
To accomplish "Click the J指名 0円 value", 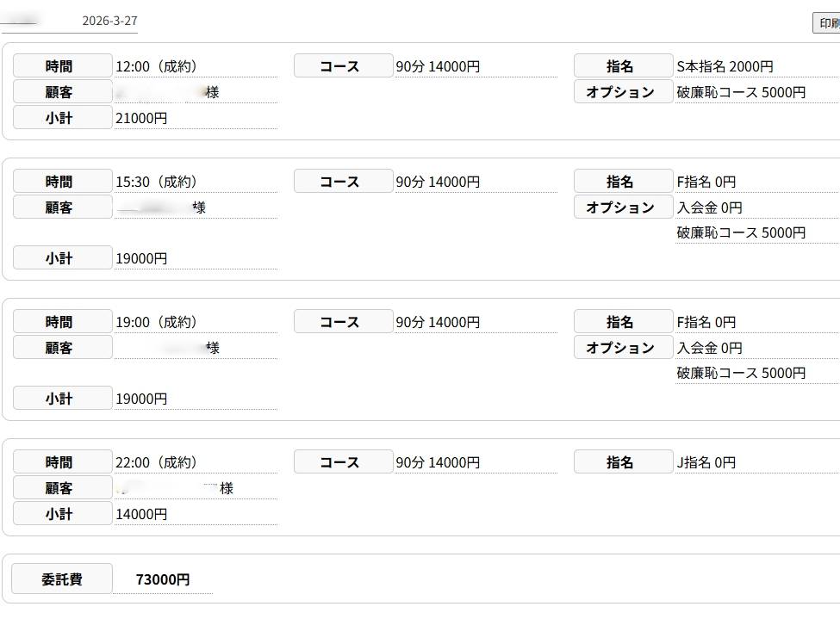I will click(706, 462).
